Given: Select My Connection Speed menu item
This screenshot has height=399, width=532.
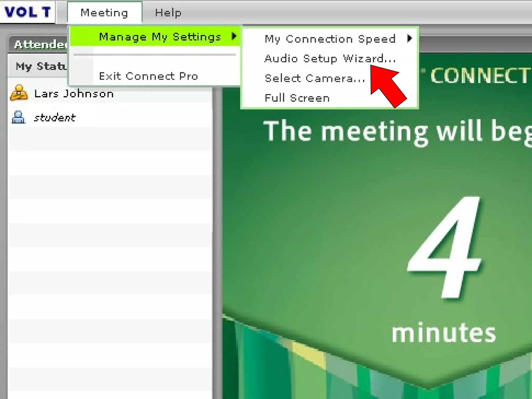Looking at the screenshot, I should click(x=330, y=39).
